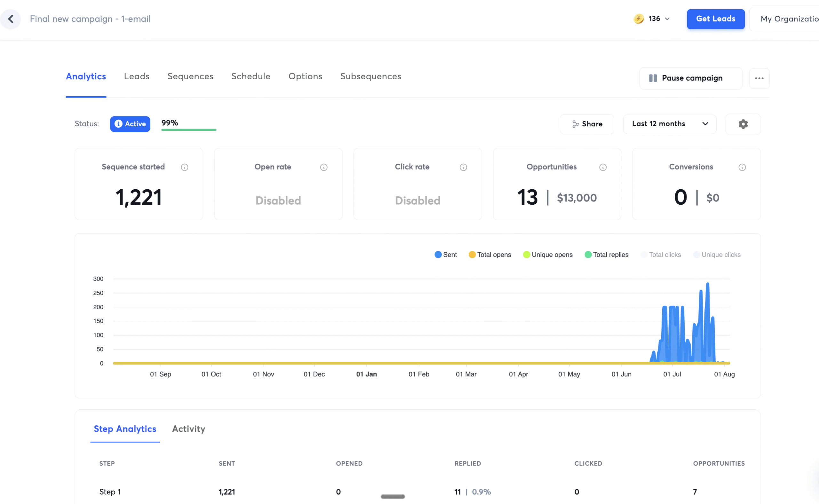819x504 pixels.
Task: Show Total clicks series in legend
Action: click(x=661, y=255)
